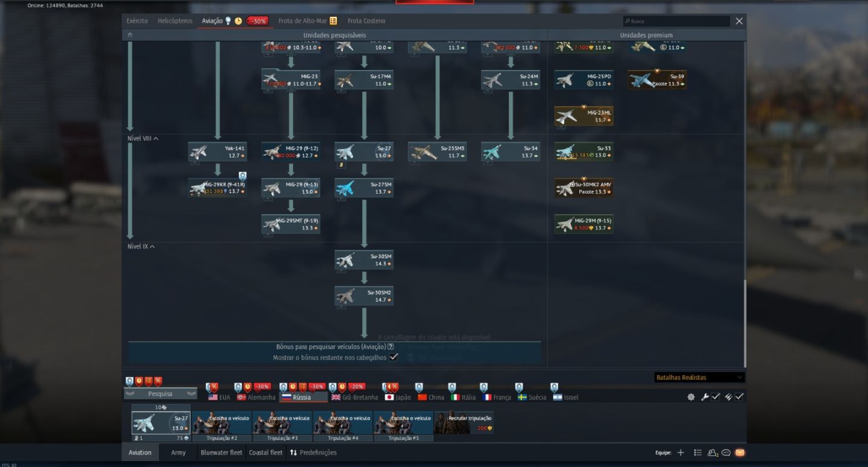Screen dimensions: 868x467
Task: Select the Yak-141 aircraft
Action: [x=218, y=151]
